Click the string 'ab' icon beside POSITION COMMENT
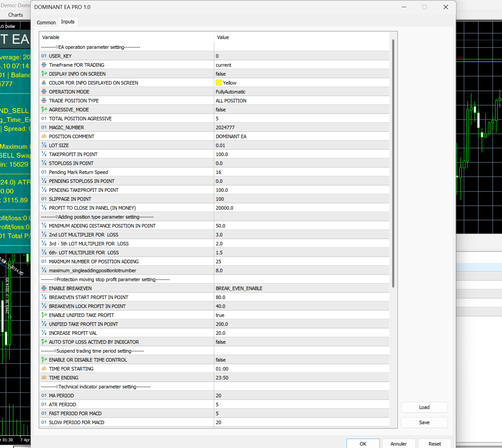 point(44,136)
